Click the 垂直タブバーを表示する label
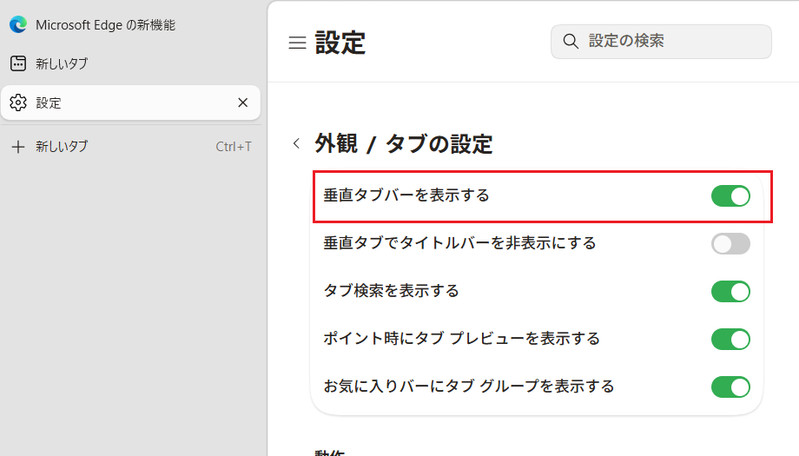The image size is (799, 456). (407, 196)
